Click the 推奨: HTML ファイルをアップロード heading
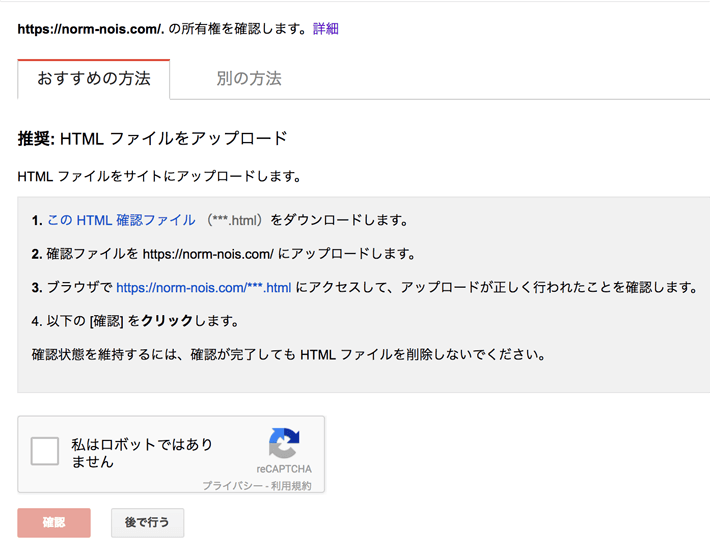Viewport: 710px width, 554px height. pos(153,138)
